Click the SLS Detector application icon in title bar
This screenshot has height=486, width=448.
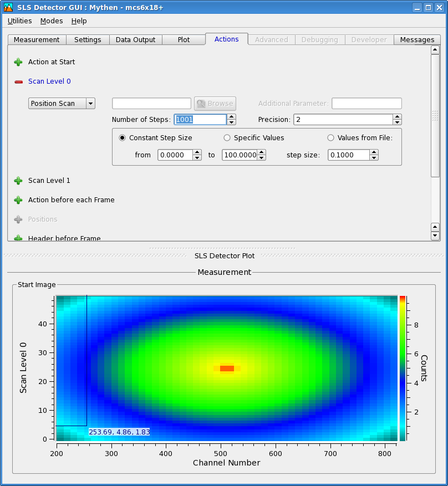point(8,7)
